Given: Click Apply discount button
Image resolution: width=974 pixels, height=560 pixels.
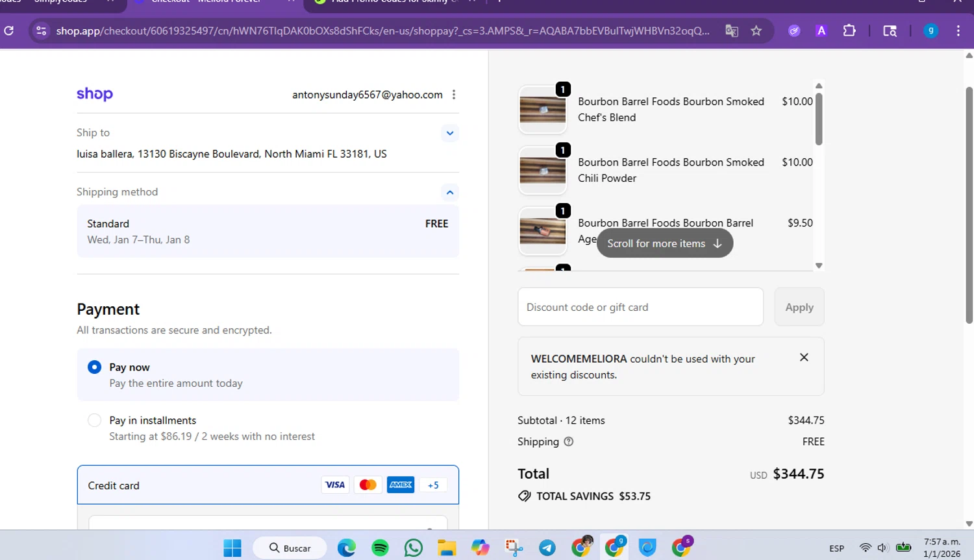Looking at the screenshot, I should pyautogui.click(x=799, y=307).
